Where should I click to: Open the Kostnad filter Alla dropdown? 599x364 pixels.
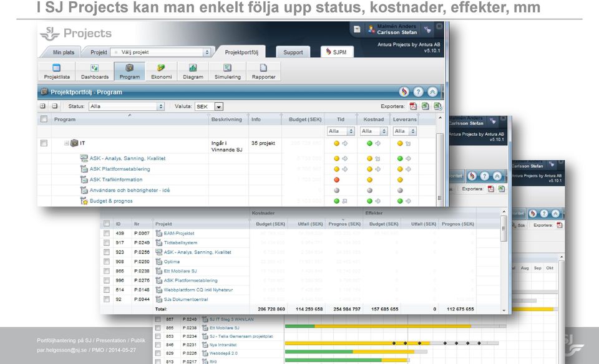374,132
